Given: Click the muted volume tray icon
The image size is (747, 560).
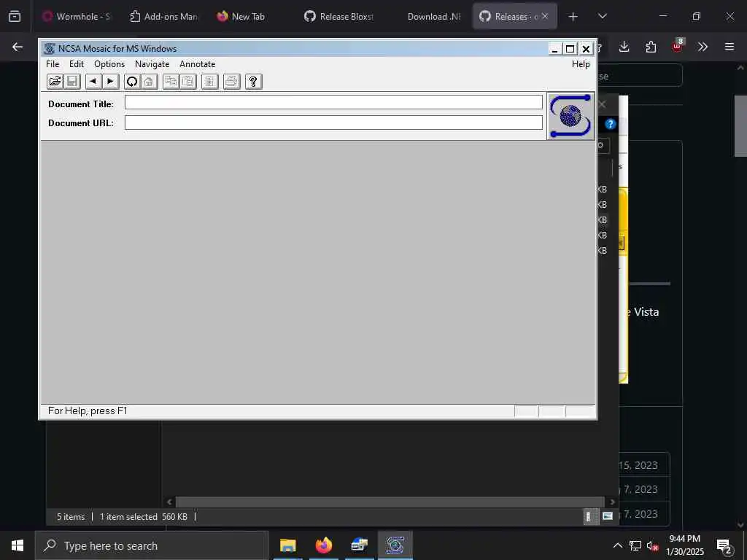Looking at the screenshot, I should (652, 546).
